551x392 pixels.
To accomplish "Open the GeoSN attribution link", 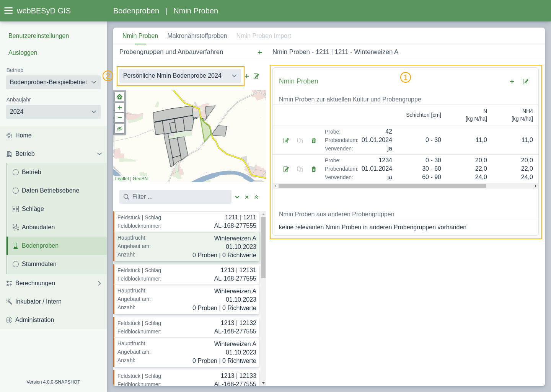I will tap(140, 179).
